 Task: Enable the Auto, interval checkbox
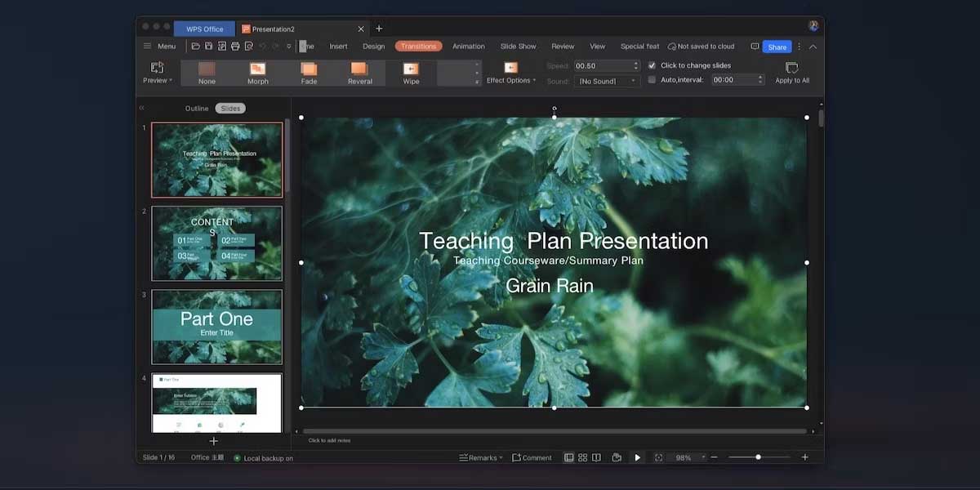[652, 80]
